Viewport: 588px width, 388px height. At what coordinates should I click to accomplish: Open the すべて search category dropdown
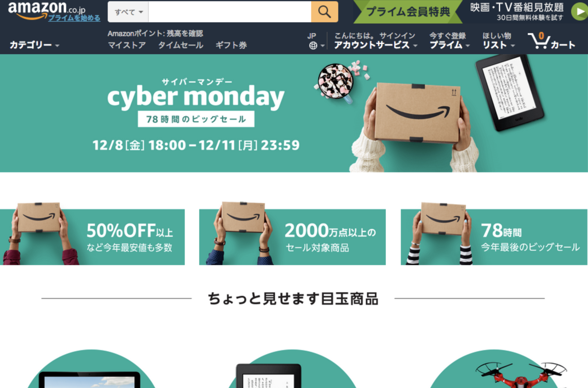tap(128, 12)
